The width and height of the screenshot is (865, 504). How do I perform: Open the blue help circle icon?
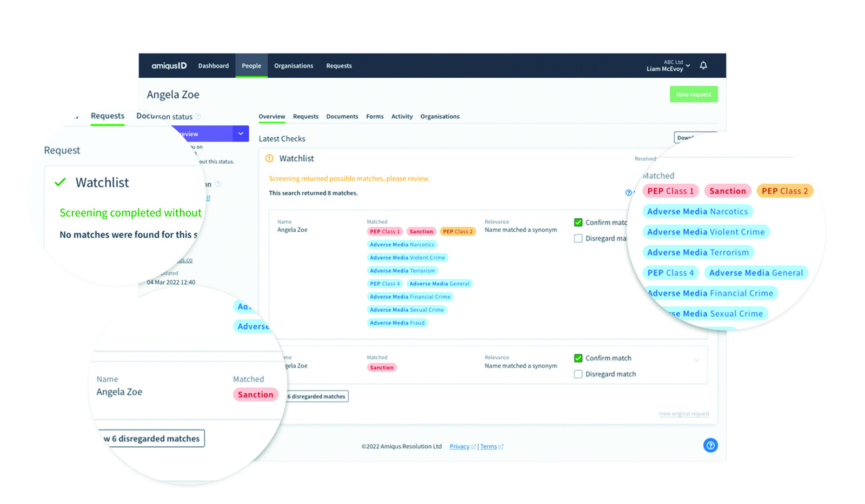coord(710,445)
